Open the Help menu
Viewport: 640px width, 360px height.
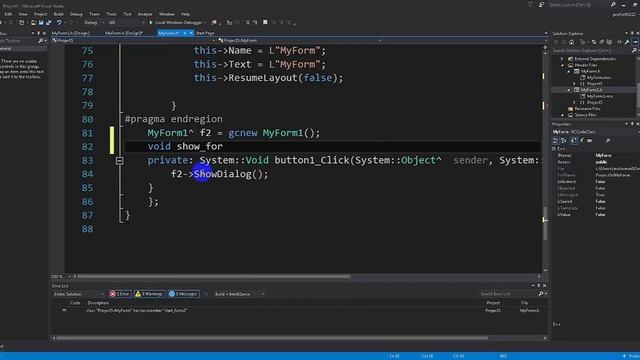[185, 14]
